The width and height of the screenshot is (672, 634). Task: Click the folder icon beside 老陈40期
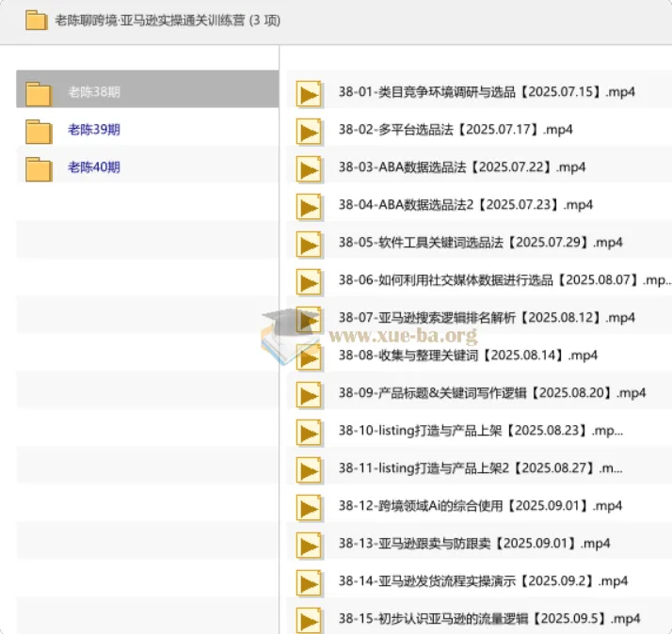[x=39, y=168]
